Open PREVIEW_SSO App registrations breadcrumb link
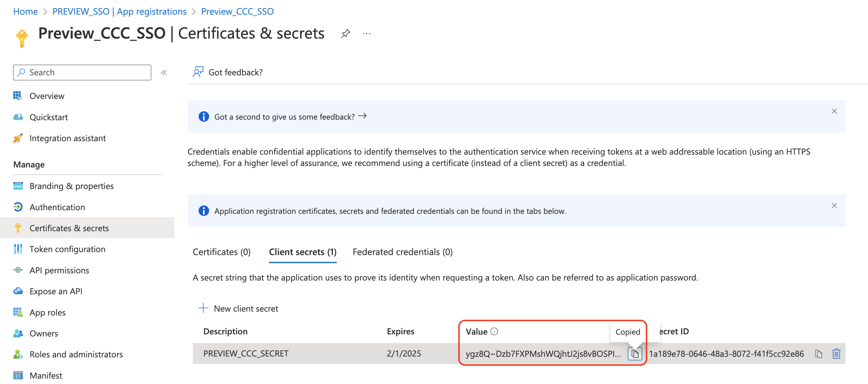Viewport: 868px width, 384px height. click(119, 11)
